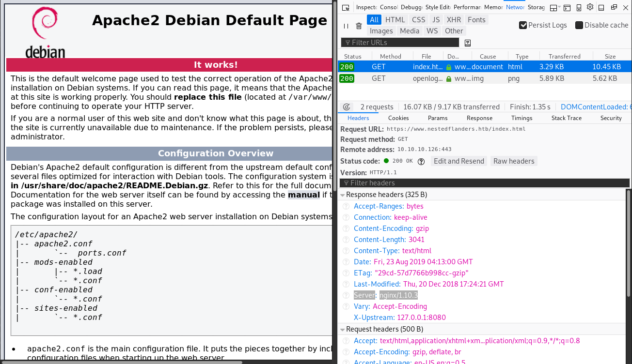
Task: Enable the Disable cache checkbox
Action: point(579,25)
